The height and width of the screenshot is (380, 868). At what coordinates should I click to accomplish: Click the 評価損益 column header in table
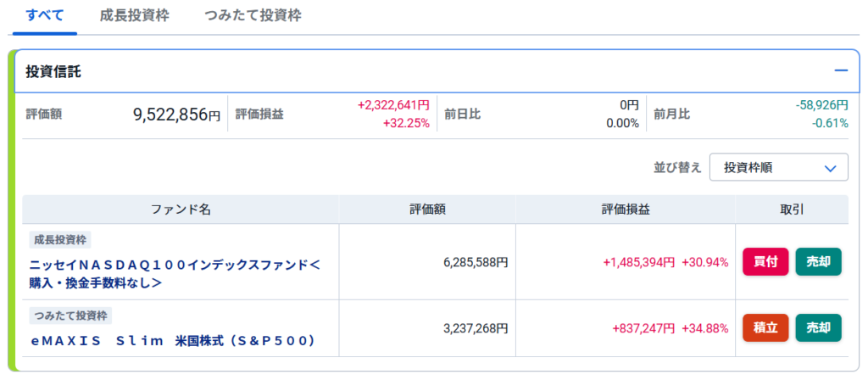(626, 210)
